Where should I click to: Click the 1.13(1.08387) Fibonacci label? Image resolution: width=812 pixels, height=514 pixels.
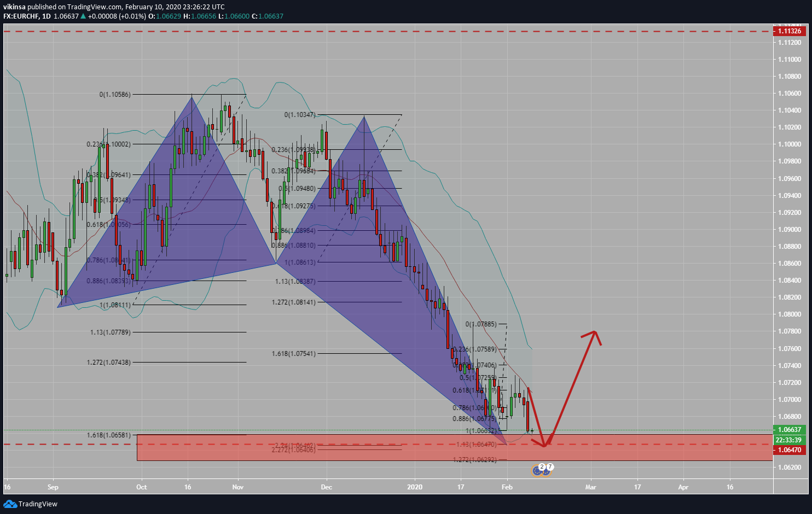(x=295, y=281)
